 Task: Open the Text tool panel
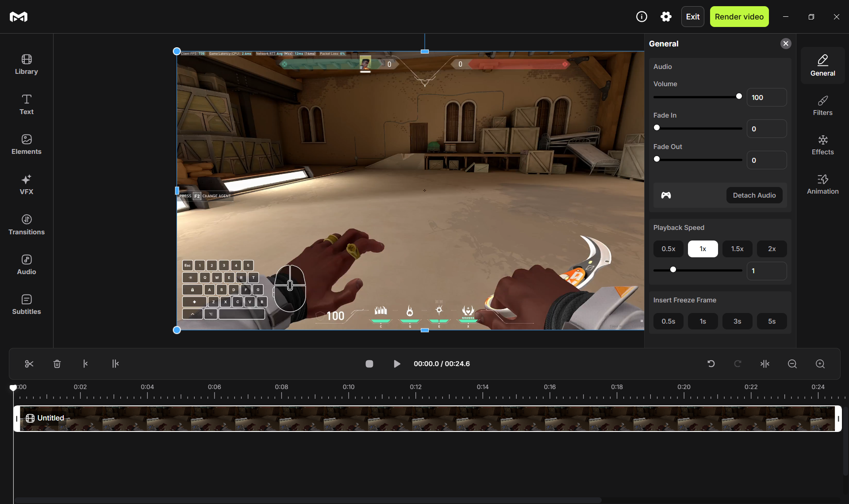click(x=27, y=105)
